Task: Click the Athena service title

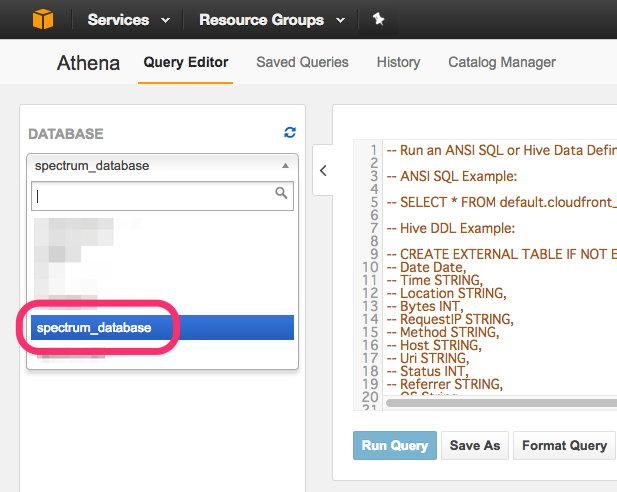Action: (88, 63)
